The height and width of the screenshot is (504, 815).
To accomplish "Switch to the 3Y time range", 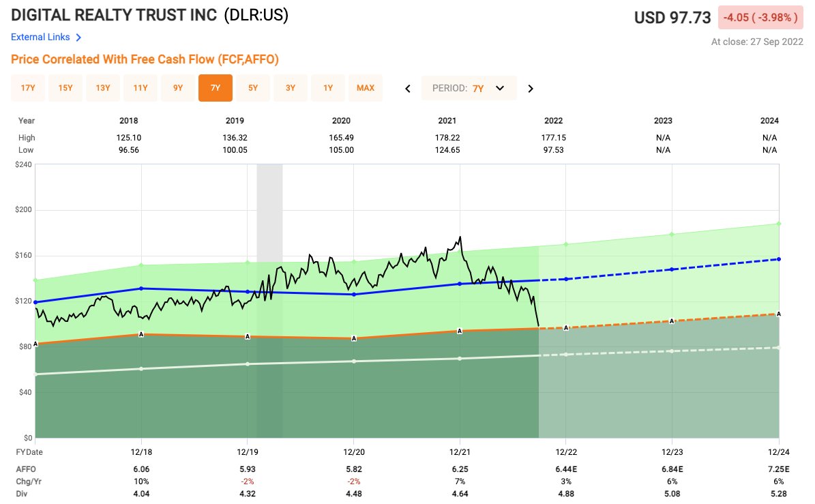I will [290, 88].
